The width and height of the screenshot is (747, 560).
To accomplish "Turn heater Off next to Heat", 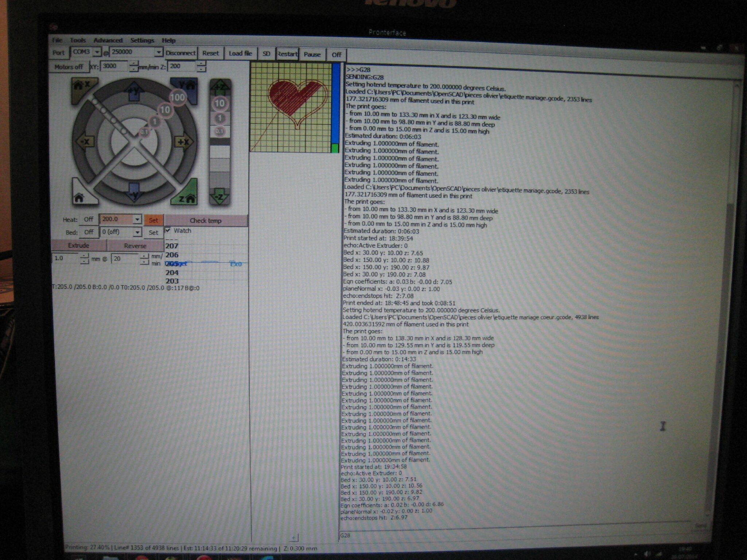I will tap(89, 219).
